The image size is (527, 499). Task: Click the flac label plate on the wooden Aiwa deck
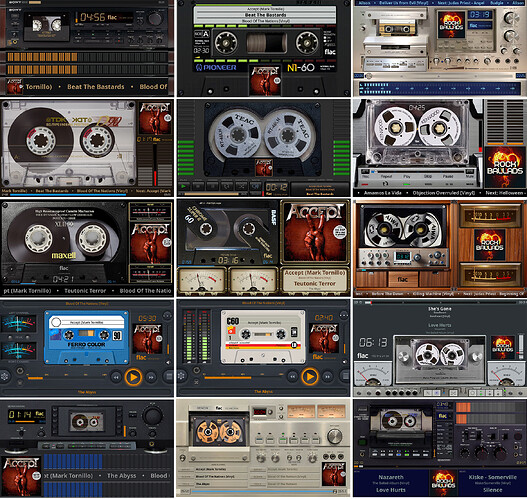[x=403, y=279]
